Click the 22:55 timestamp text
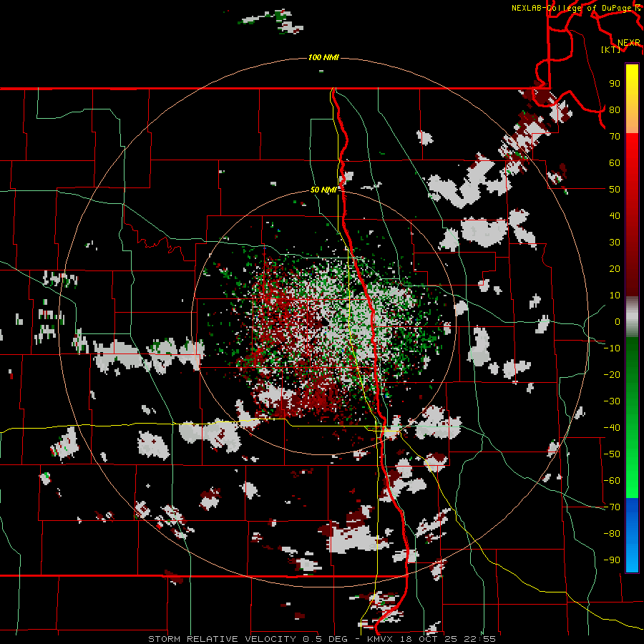 479,639
